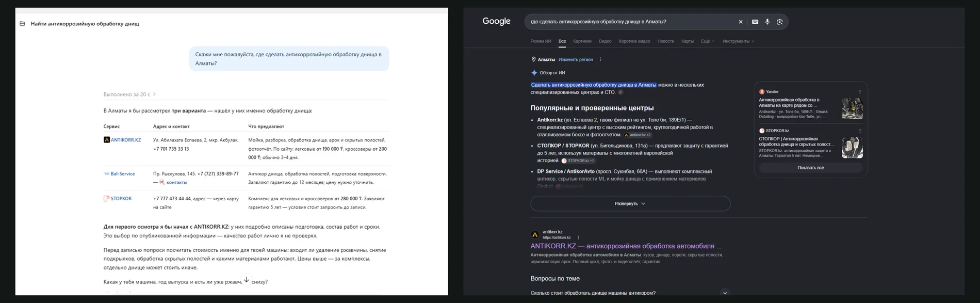Switch to the Видео tab
The image size is (980, 303).
click(x=605, y=41)
